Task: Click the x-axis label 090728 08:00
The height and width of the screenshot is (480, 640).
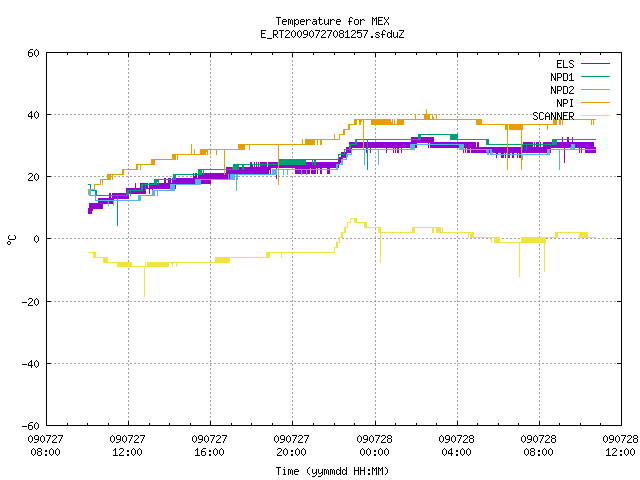Action: 538,446
